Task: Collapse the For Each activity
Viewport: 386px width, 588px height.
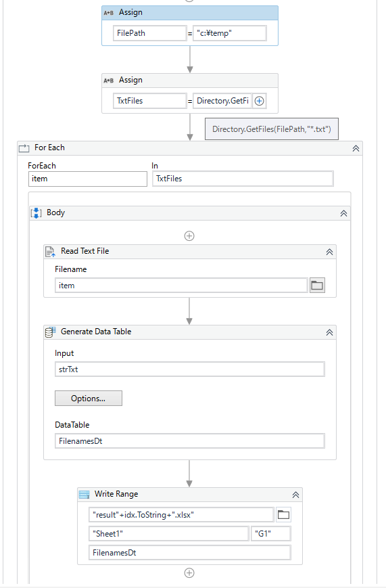Action: 356,148
